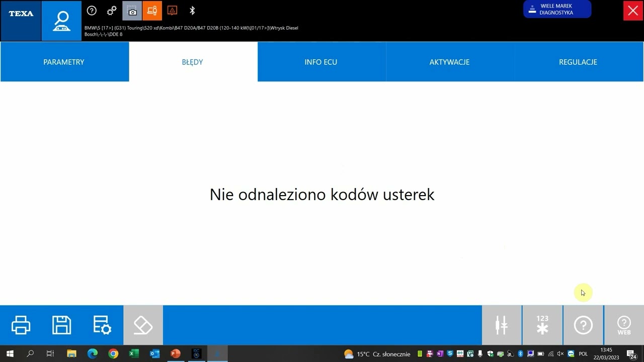Click the 123 asterisk code icon

click(x=542, y=325)
